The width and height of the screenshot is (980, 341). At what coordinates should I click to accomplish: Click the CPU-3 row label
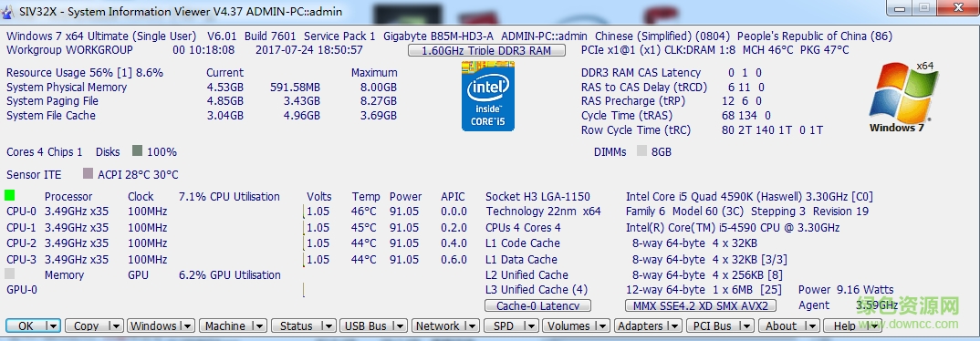coord(21,259)
